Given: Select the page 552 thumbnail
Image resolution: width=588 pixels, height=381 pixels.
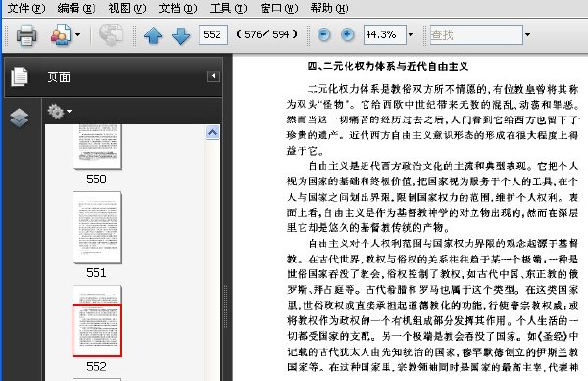Looking at the screenshot, I should (x=97, y=320).
